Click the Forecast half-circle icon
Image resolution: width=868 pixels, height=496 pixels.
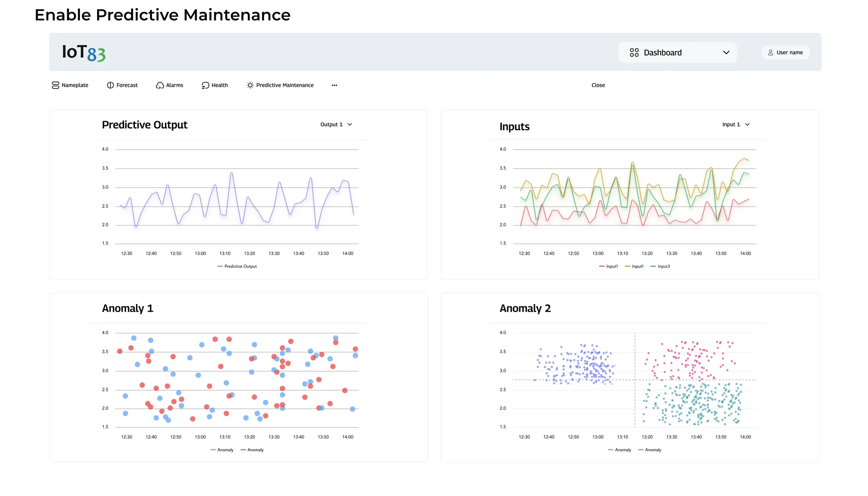[110, 85]
